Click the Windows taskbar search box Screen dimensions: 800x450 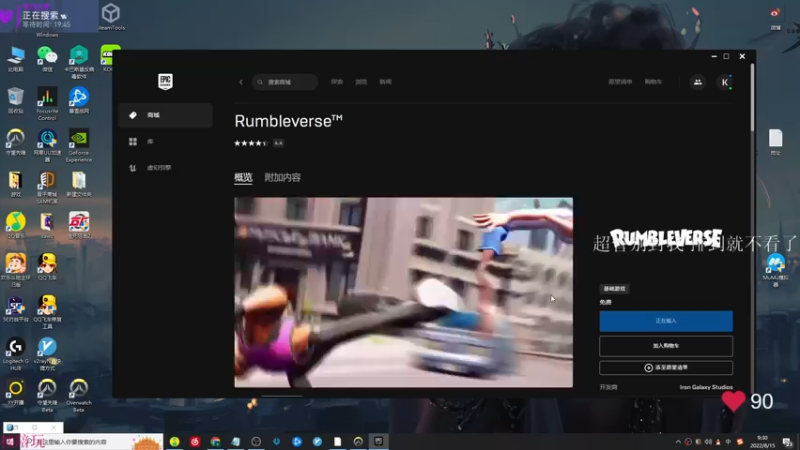click(x=92, y=442)
